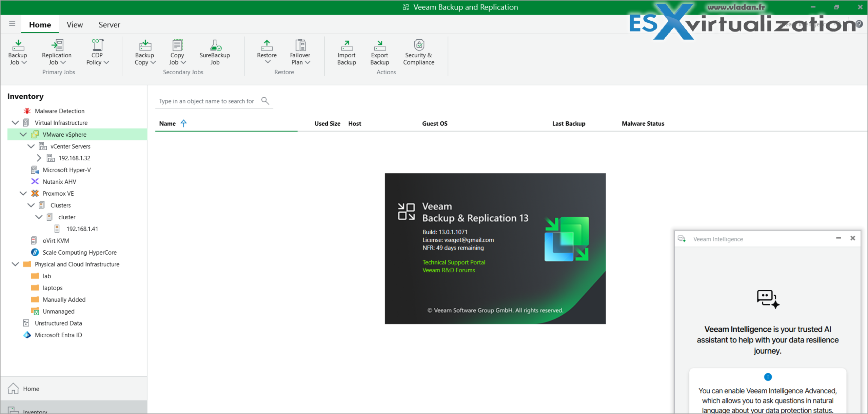Select Microsoft Entra ID
The image size is (868, 414).
pyautogui.click(x=58, y=335)
